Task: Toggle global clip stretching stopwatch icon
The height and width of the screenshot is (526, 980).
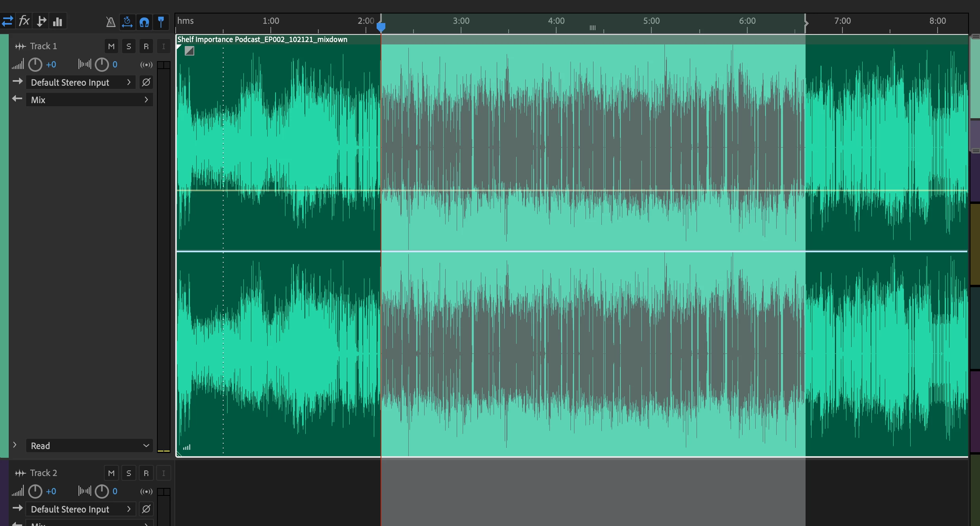Action: click(x=127, y=22)
